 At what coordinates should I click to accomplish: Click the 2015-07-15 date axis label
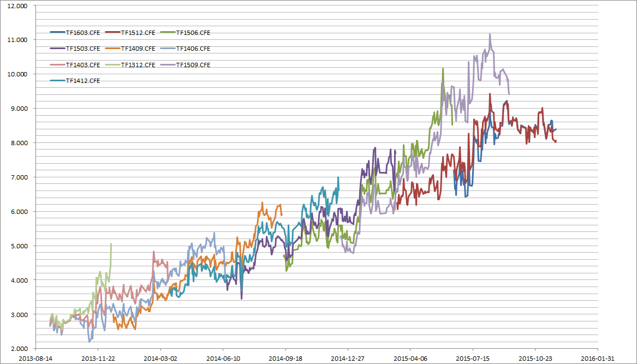click(x=473, y=359)
